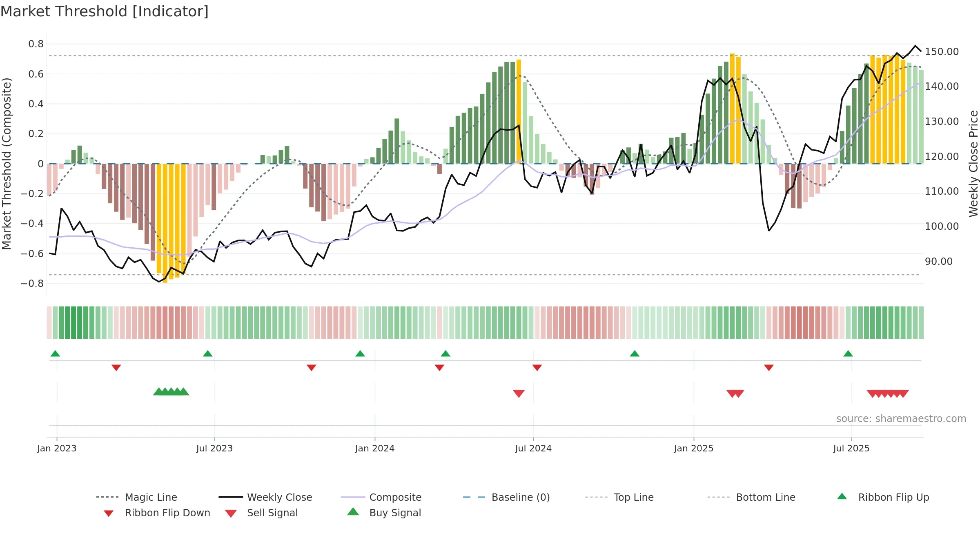The image size is (980, 551).
Task: Click the Jul 2023 x-axis label
Action: pyautogui.click(x=214, y=448)
